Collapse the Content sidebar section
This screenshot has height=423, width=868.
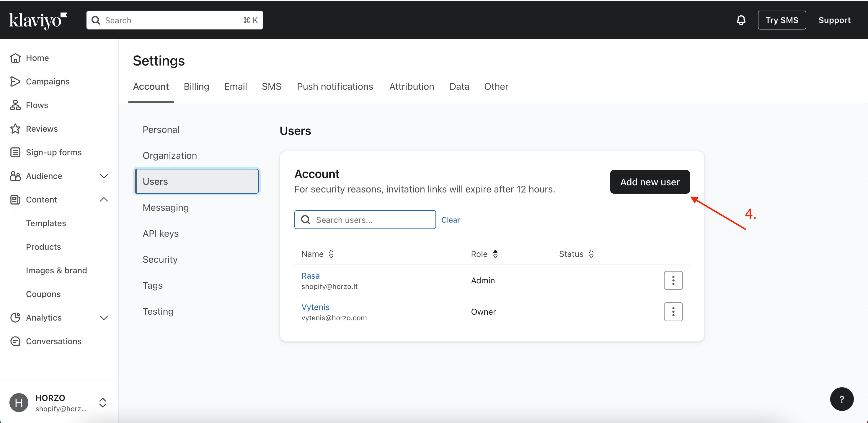coord(104,200)
